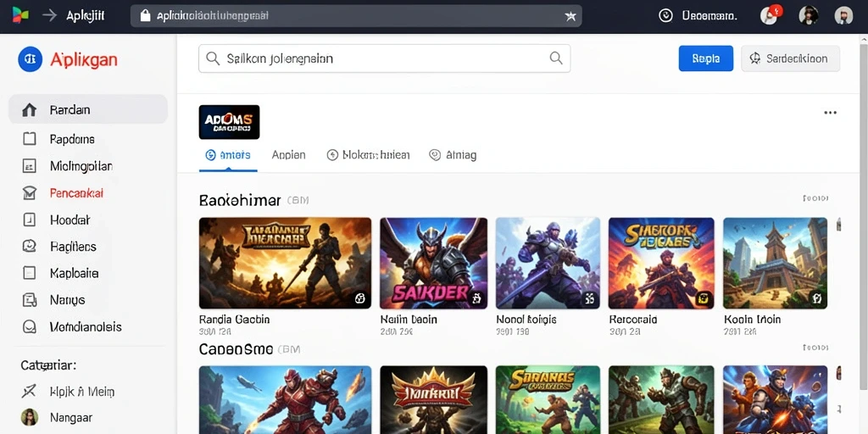Click the home icon beside Rardan
Image resolution: width=868 pixels, height=434 pixels.
29,109
